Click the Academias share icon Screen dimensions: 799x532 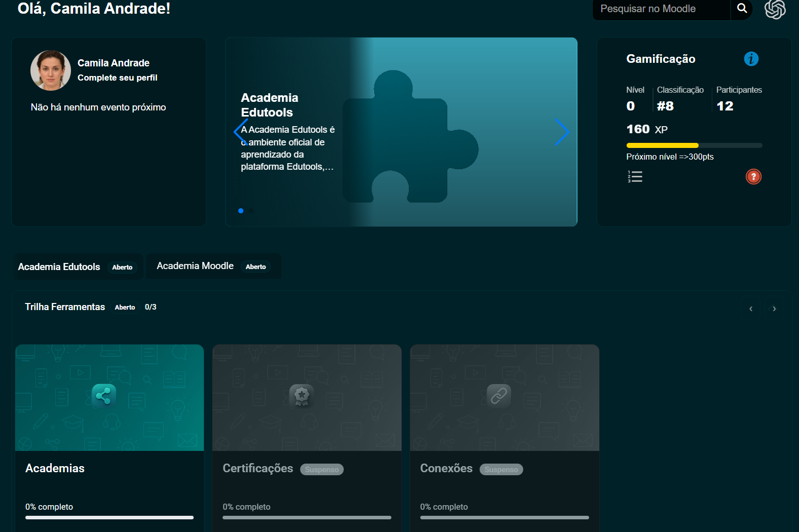point(104,396)
